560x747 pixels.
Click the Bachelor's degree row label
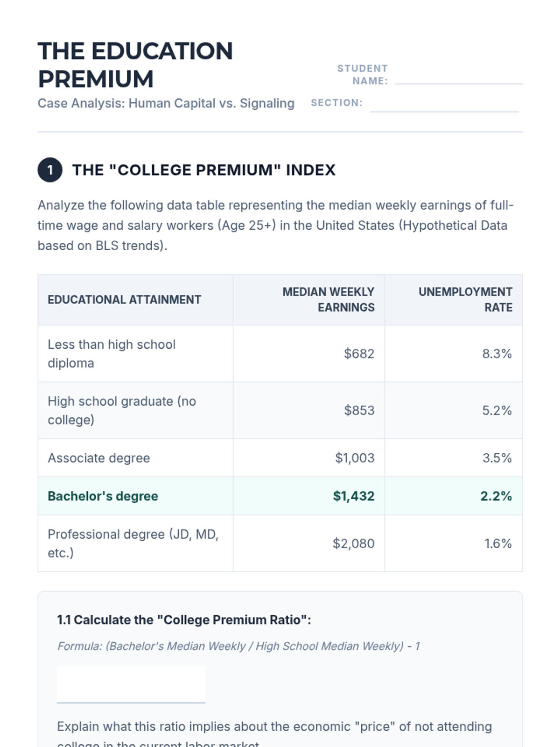pyautogui.click(x=103, y=496)
